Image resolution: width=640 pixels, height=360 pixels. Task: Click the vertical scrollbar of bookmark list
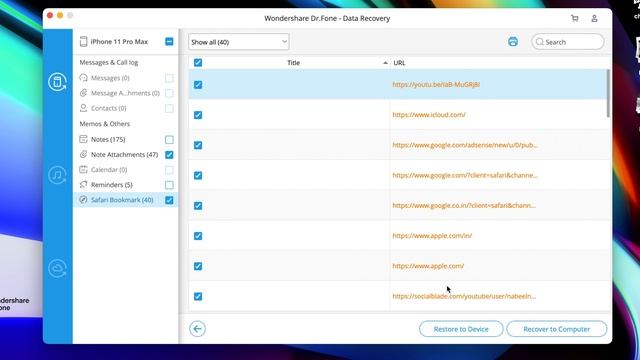(x=608, y=93)
